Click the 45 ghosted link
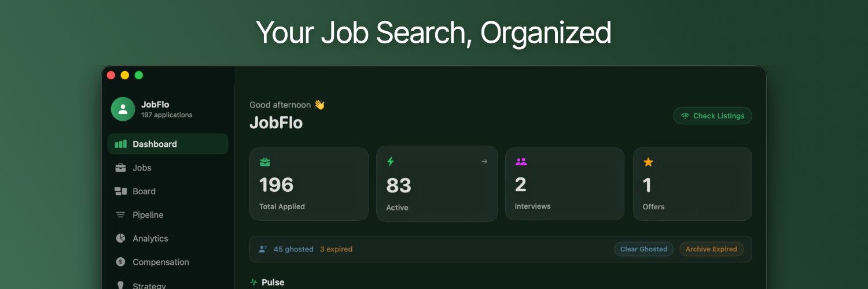 [293, 249]
